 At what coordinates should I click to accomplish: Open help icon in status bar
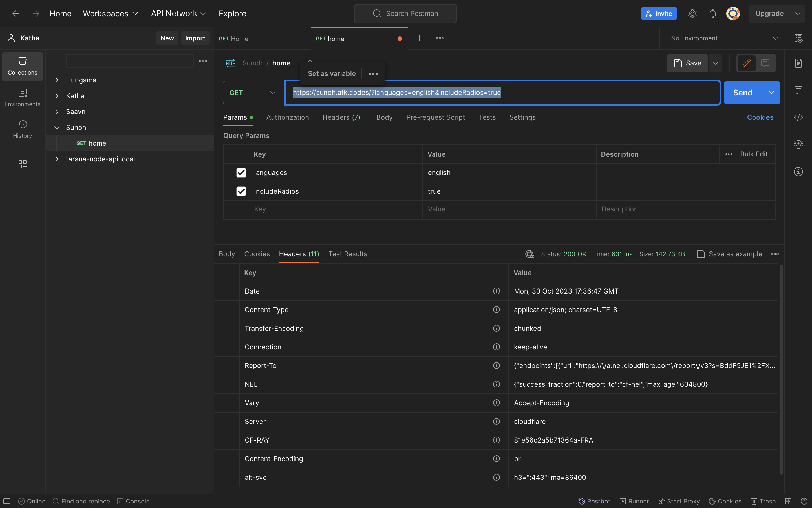point(804,501)
